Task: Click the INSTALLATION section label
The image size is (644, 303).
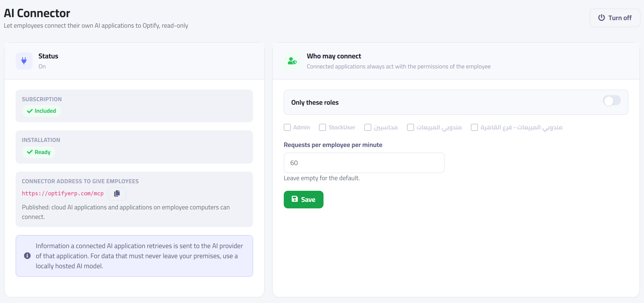Action: pyautogui.click(x=41, y=140)
